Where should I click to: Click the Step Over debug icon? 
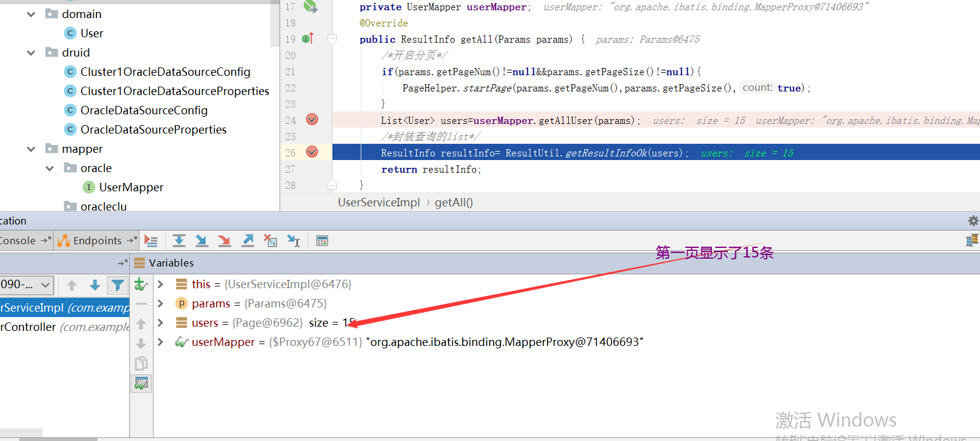tap(179, 241)
